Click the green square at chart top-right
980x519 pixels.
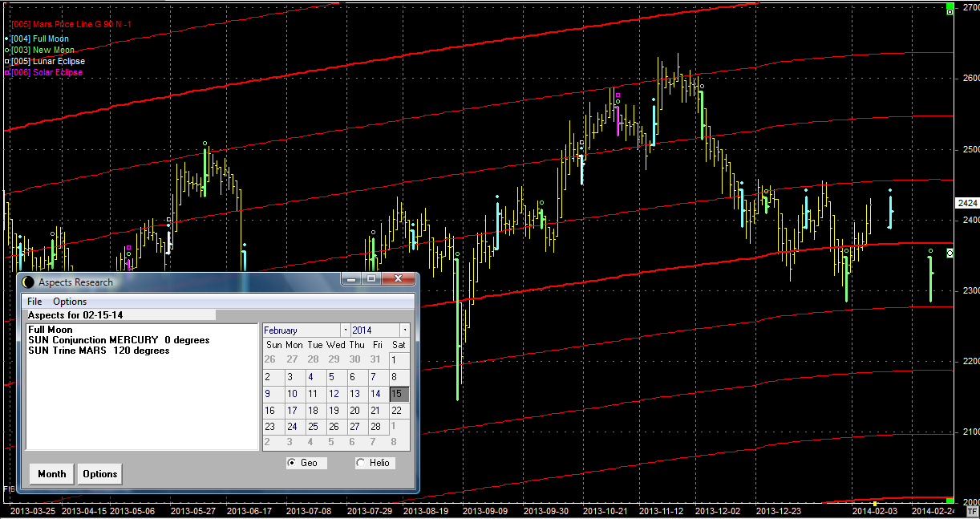tap(950, 8)
